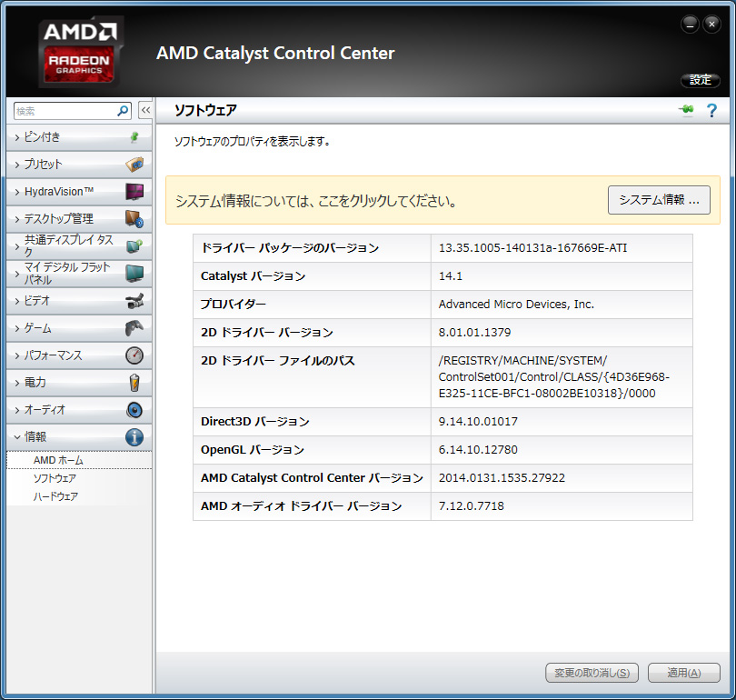736x700 pixels.
Task: Open AMD ホーム page
Action: point(58,460)
